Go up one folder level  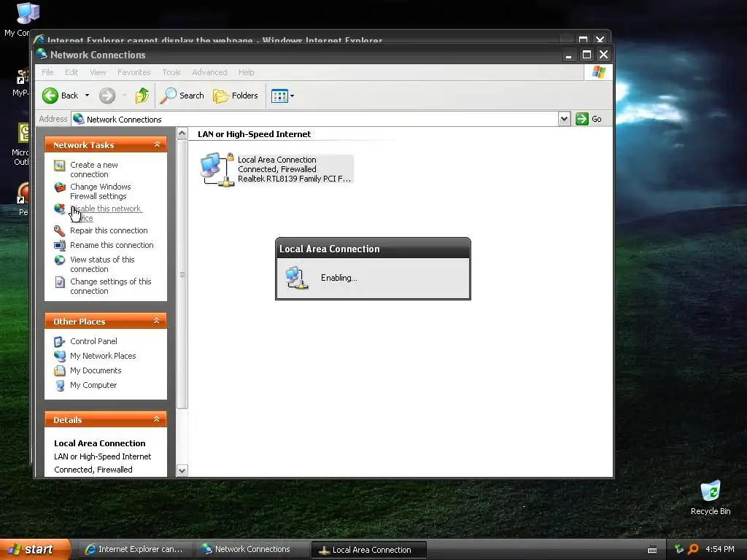coord(142,96)
